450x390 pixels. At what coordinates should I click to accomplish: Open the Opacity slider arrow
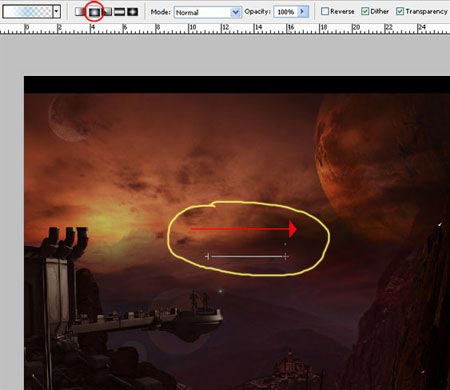pyautogui.click(x=303, y=12)
